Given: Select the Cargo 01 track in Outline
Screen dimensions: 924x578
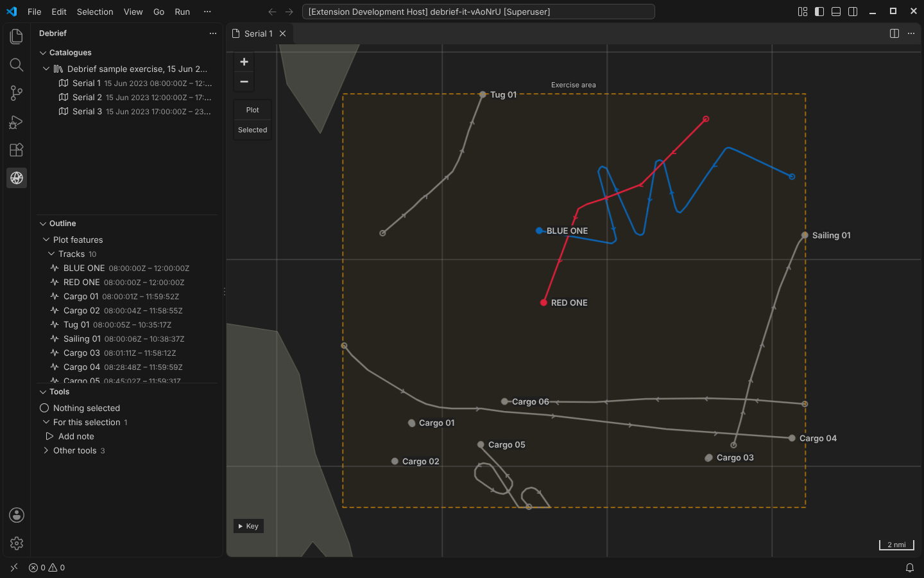Looking at the screenshot, I should tap(127, 296).
